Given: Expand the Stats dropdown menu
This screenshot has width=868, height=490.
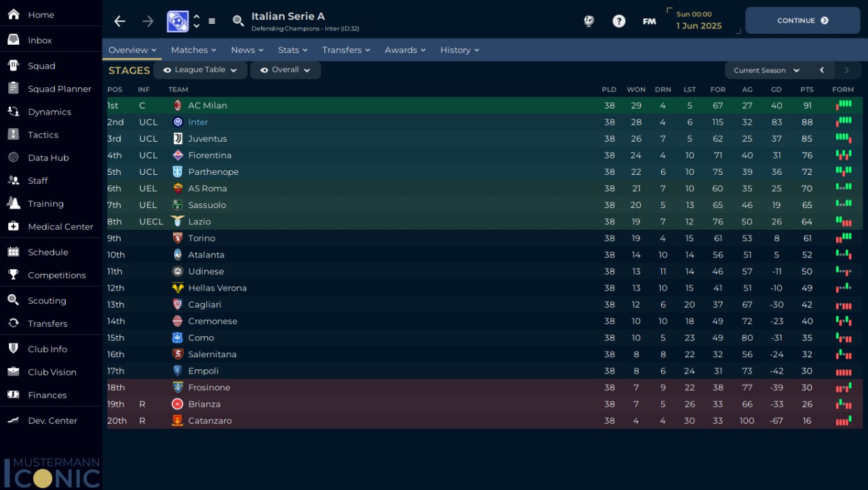Looking at the screenshot, I should point(292,50).
